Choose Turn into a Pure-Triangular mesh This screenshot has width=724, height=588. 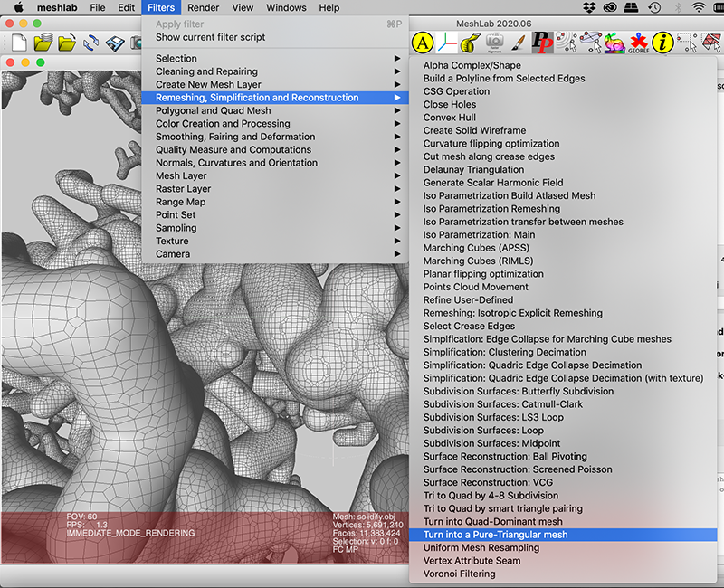563,535
